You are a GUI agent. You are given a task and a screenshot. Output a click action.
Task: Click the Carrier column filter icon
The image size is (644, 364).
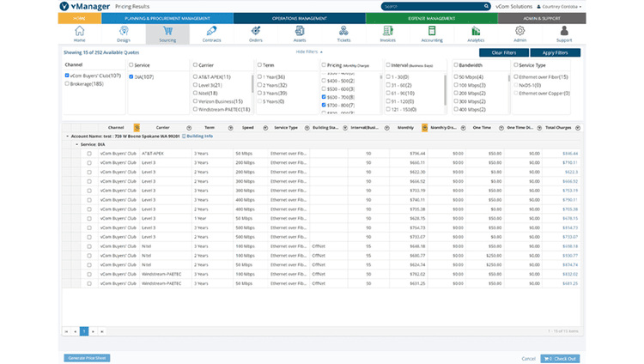click(189, 128)
